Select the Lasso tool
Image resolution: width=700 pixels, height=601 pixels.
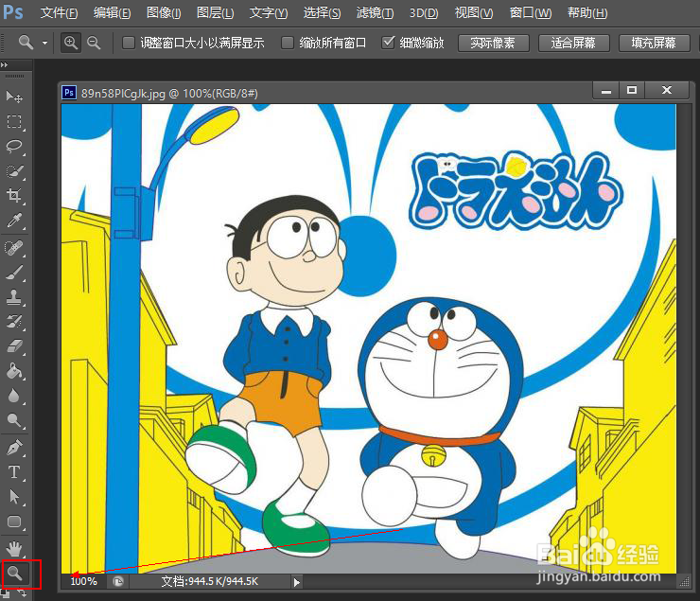[x=14, y=147]
